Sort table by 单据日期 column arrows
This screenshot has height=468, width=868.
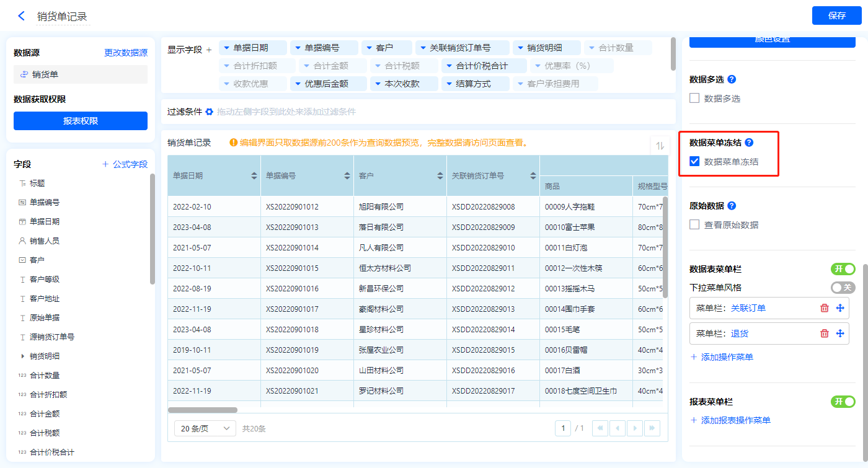(254, 176)
